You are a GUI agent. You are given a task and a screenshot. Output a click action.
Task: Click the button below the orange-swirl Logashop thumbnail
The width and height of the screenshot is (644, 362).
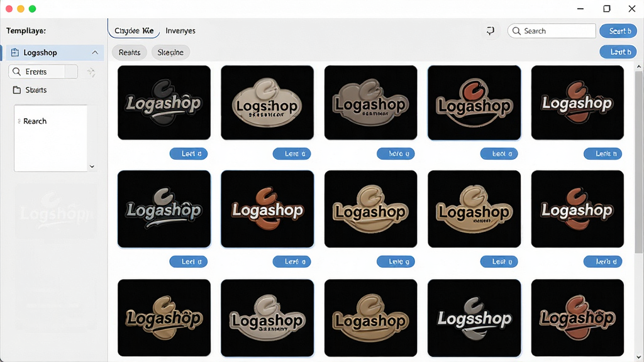pos(292,261)
